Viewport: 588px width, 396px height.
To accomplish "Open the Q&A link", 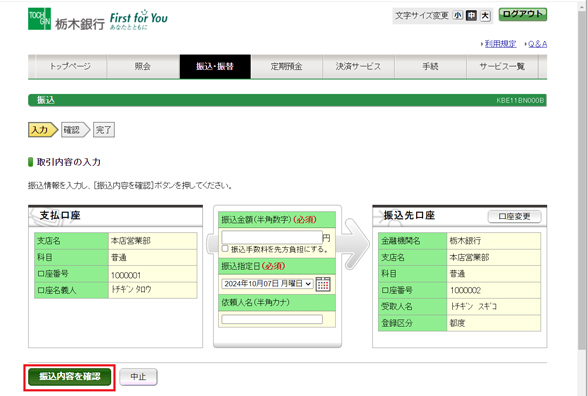I will [x=537, y=44].
